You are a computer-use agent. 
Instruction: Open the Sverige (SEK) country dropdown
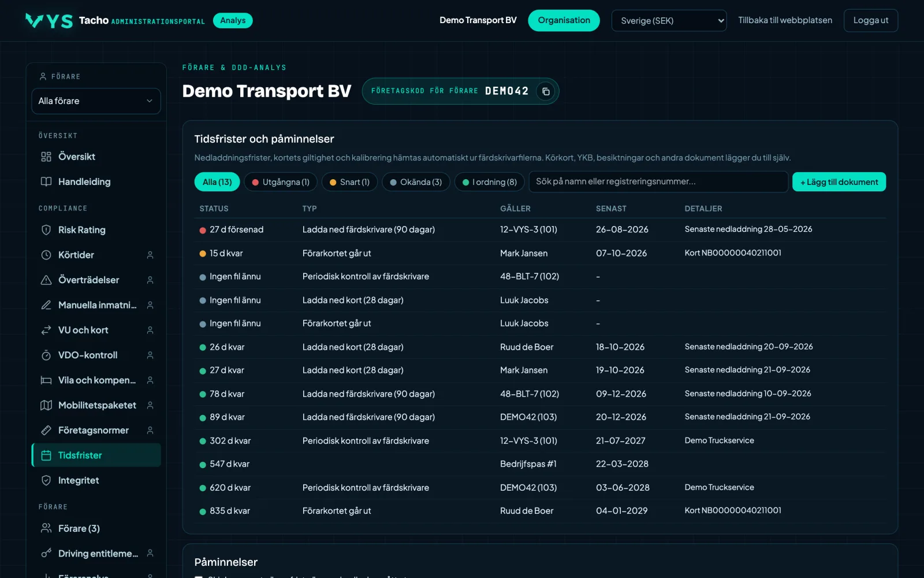(x=669, y=21)
